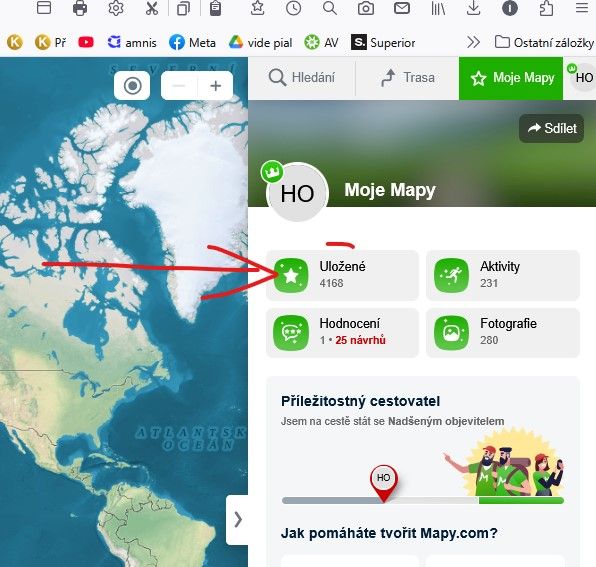Click the Sdílet share button
The image size is (596, 567).
click(552, 128)
